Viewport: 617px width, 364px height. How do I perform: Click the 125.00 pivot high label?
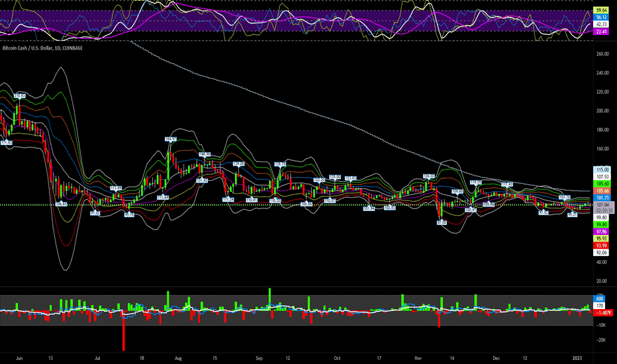pyautogui.click(x=335, y=177)
